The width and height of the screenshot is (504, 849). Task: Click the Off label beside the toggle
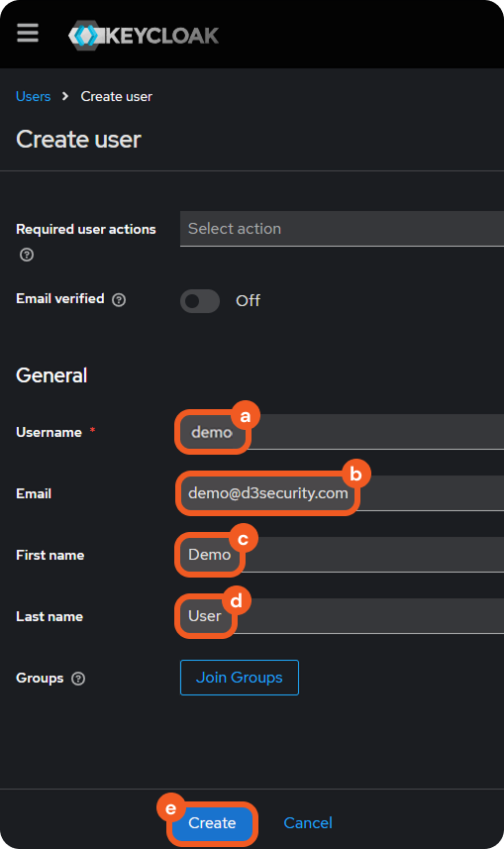pyautogui.click(x=248, y=300)
